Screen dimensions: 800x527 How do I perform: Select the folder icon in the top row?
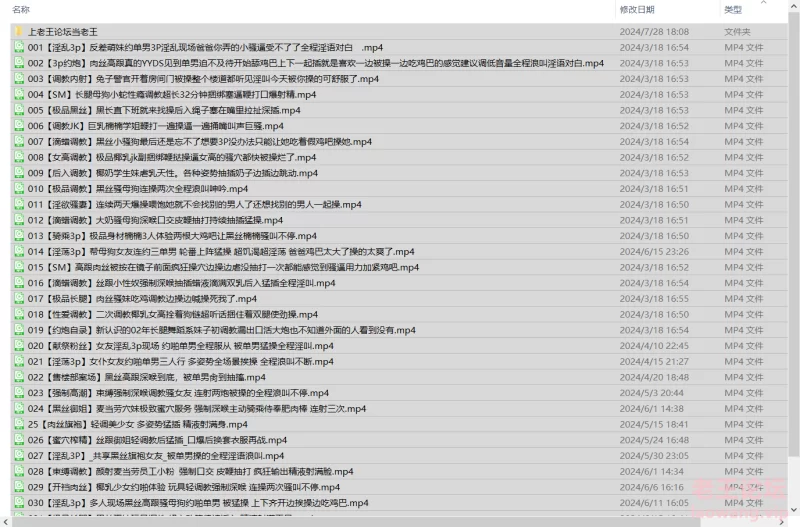[19, 32]
